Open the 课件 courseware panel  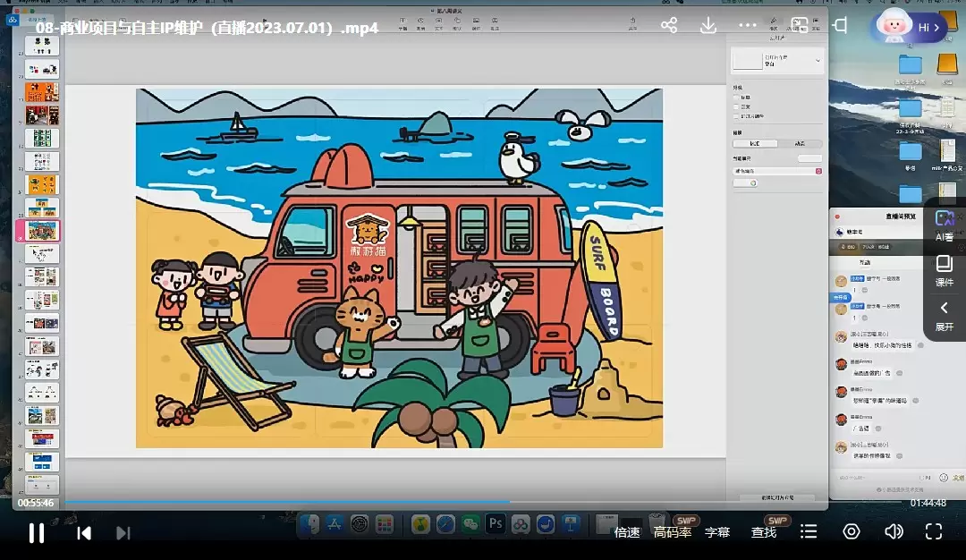coord(944,271)
